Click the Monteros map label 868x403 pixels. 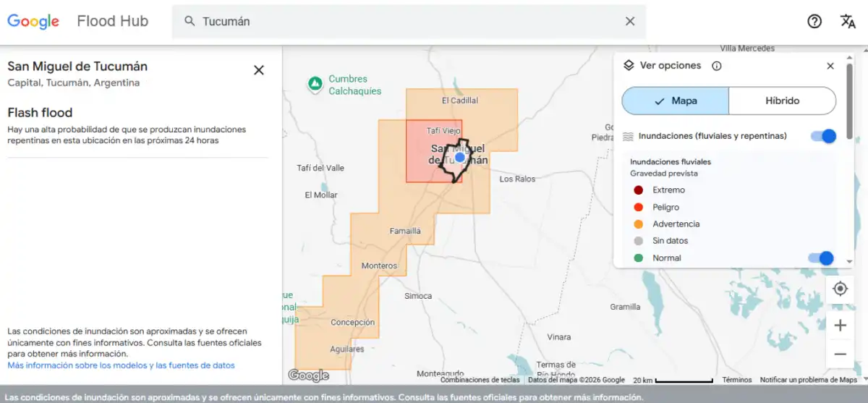tap(379, 266)
